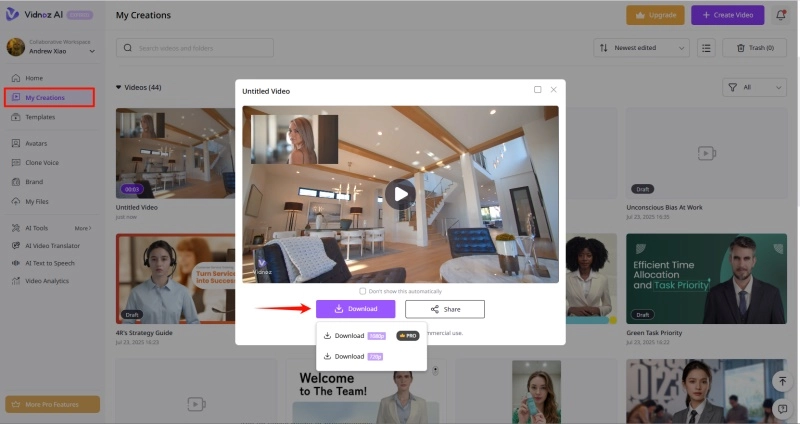Switch to list view layout

point(706,48)
